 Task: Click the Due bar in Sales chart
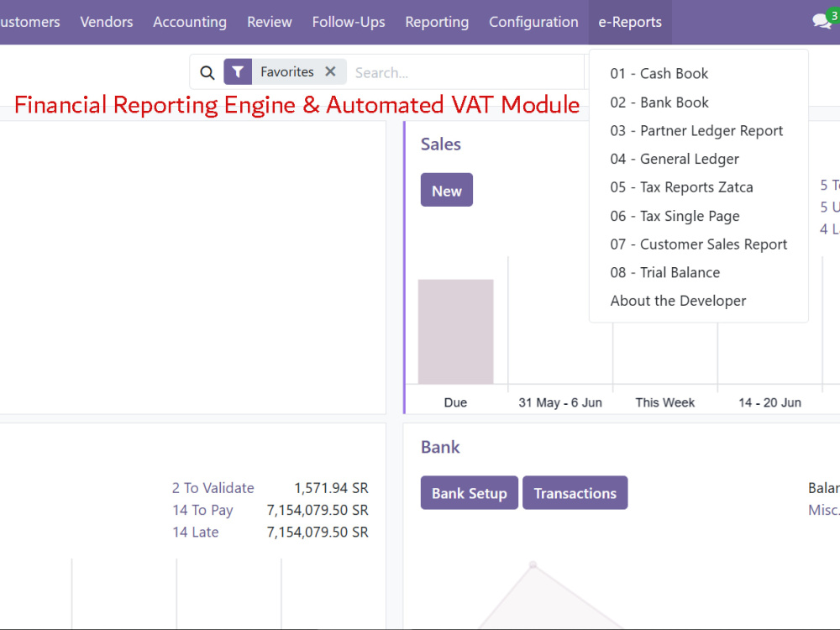pyautogui.click(x=456, y=332)
